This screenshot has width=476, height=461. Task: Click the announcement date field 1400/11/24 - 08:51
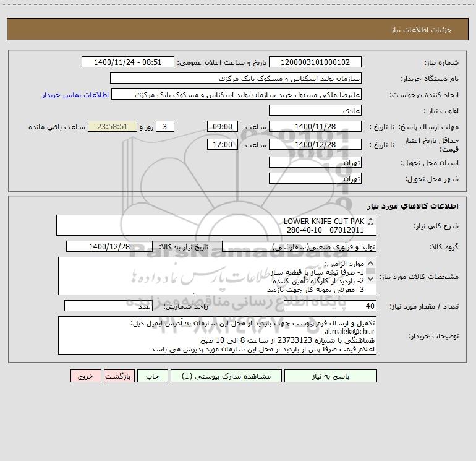click(x=128, y=62)
